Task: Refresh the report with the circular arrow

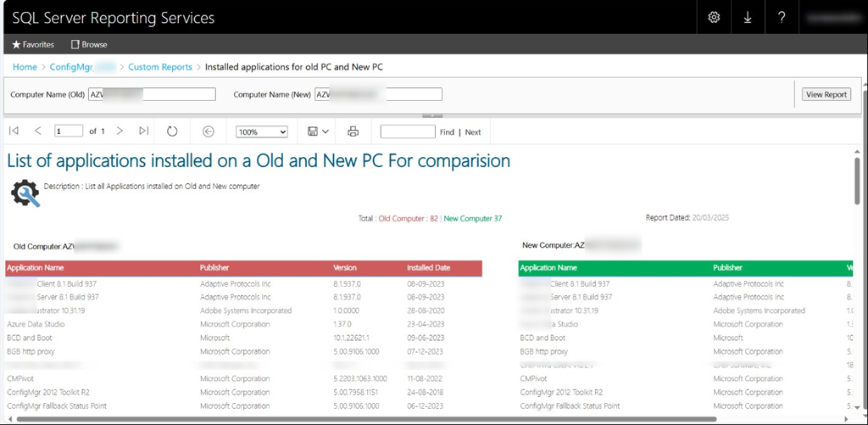Action: point(172,131)
